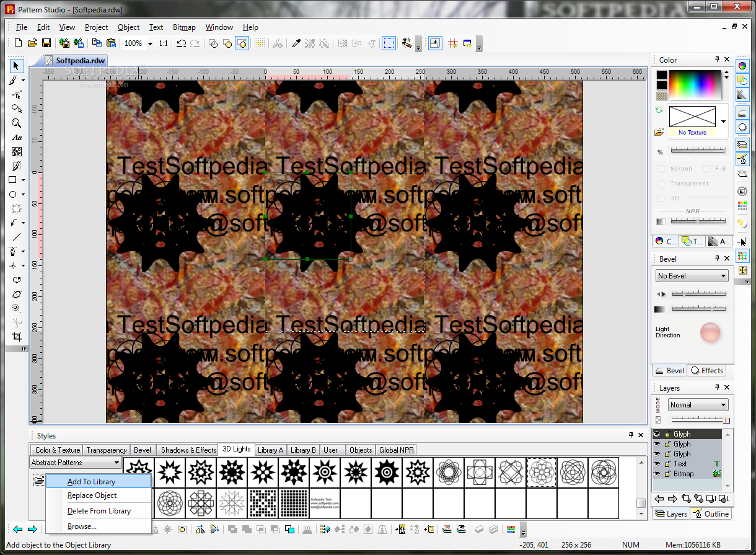This screenshot has width=756, height=555.
Task: Click the blue left arrow in bottom toolbar
Action: click(x=18, y=529)
